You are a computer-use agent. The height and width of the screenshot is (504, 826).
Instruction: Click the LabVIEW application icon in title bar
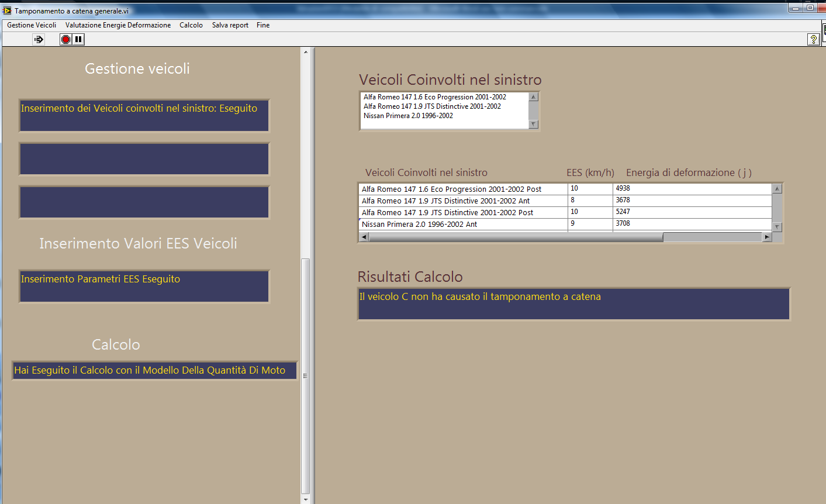[7, 11]
